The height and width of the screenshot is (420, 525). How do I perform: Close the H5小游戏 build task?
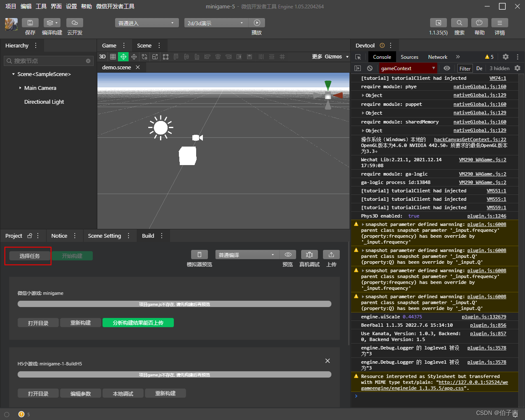point(328,361)
